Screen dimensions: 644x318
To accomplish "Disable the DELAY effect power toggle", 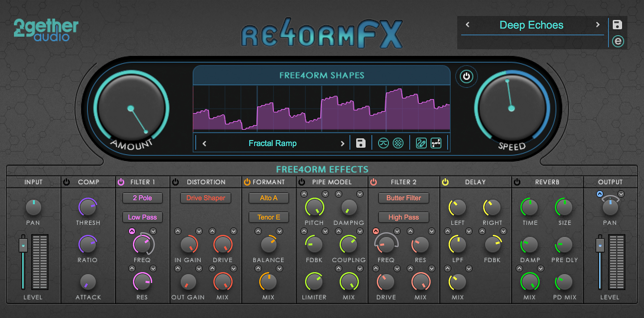I will [x=445, y=182].
